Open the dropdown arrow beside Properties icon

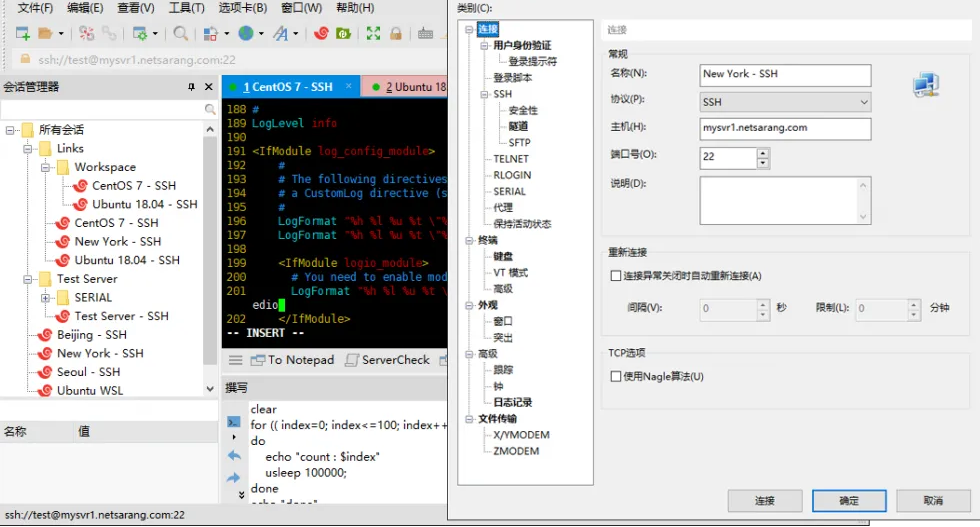[x=155, y=34]
